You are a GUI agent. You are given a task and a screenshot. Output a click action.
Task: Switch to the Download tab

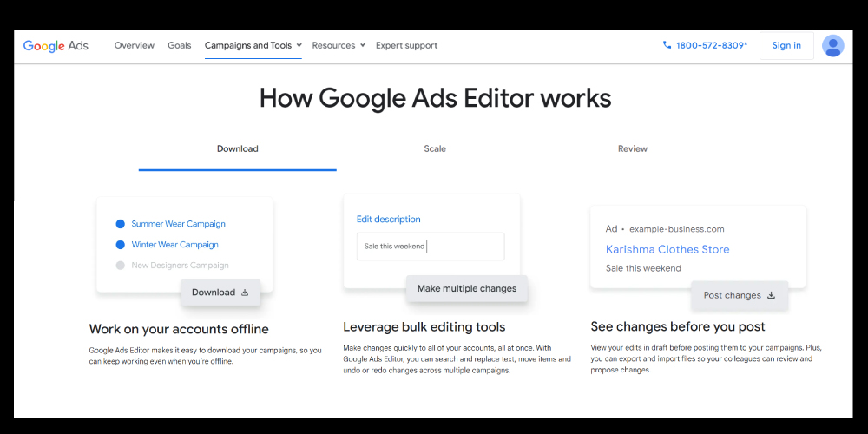tap(238, 149)
